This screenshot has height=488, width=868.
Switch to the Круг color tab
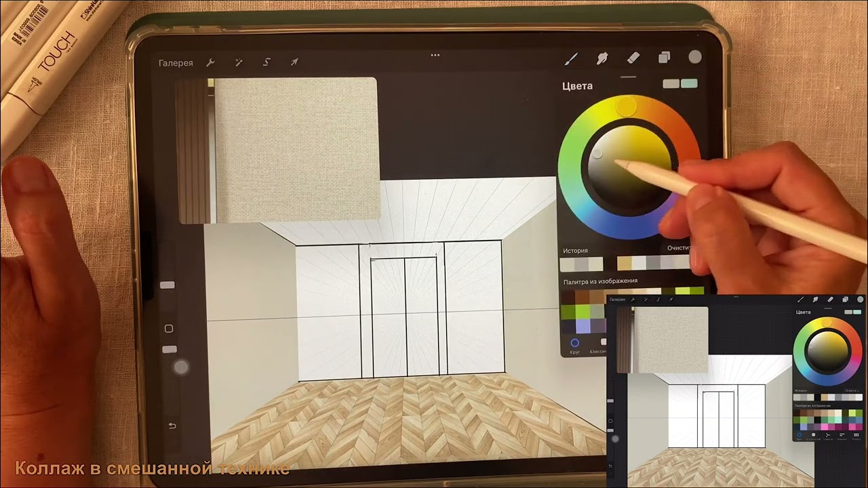pyautogui.click(x=575, y=346)
